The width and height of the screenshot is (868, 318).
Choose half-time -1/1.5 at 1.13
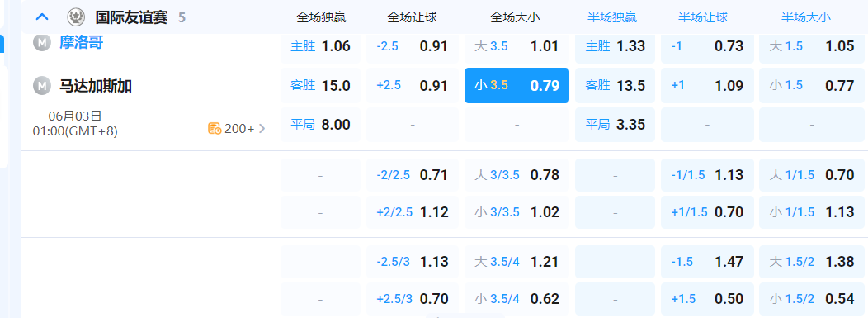(x=707, y=176)
